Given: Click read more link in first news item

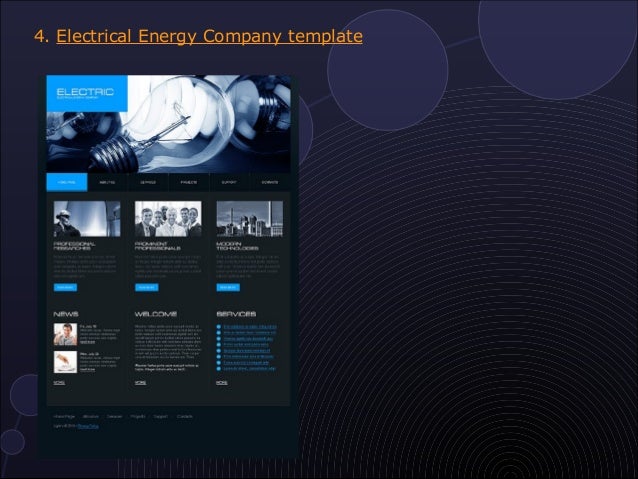Looking at the screenshot, I should [87, 342].
